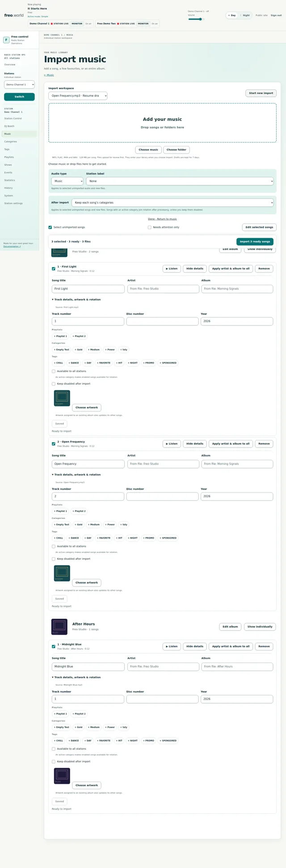The image size is (286, 868).
Task: Add First Light to Playlist 1
Action: (x=61, y=336)
